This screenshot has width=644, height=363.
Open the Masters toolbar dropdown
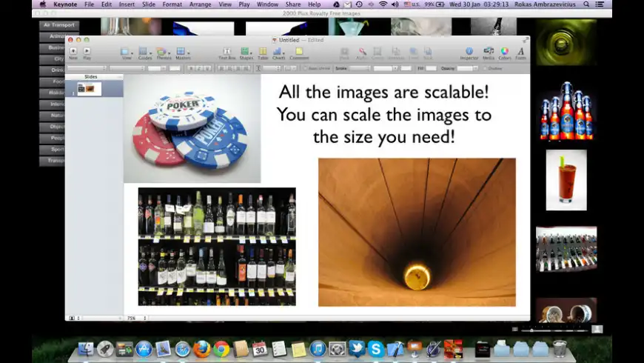tap(183, 53)
